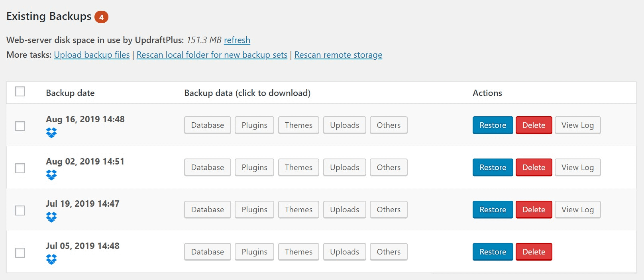Screen dimensions: 644x280
Task: Download Others from the Jul 05 backup
Action: (x=388, y=252)
